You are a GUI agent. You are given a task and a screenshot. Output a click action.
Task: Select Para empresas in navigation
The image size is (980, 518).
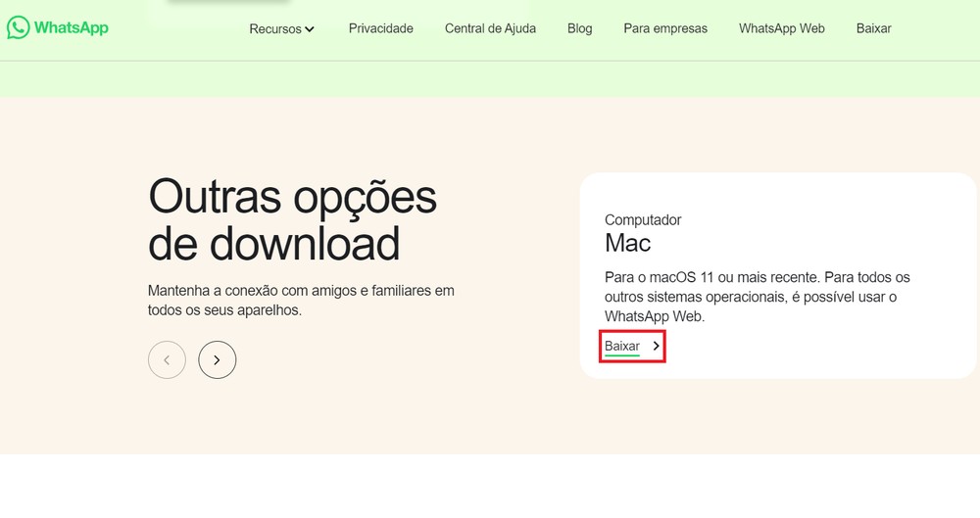[x=665, y=28]
